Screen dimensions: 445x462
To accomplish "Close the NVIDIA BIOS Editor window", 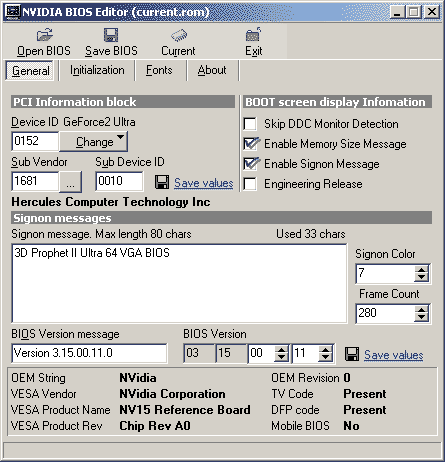I will pos(432,12).
